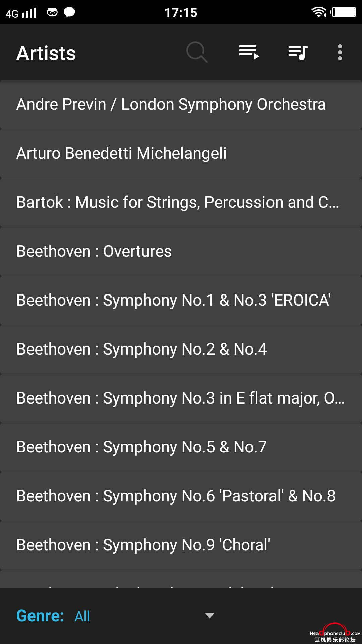Image resolution: width=362 pixels, height=644 pixels.
Task: Select the Genre filter value All
Action: (x=82, y=616)
